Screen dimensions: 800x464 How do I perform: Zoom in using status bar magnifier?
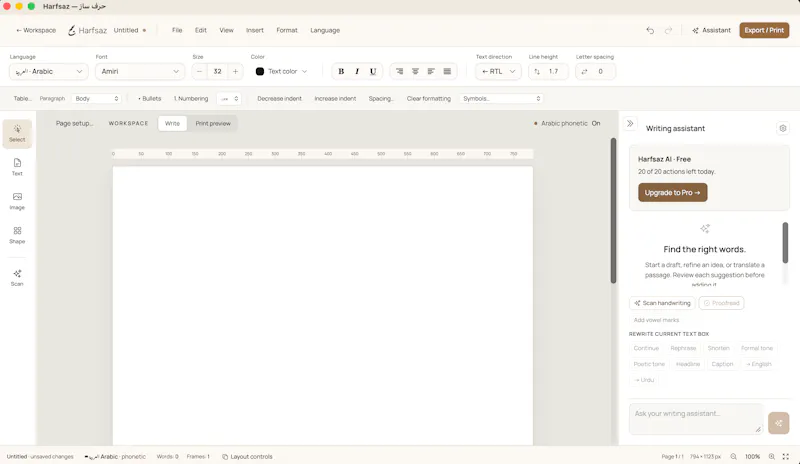point(771,457)
